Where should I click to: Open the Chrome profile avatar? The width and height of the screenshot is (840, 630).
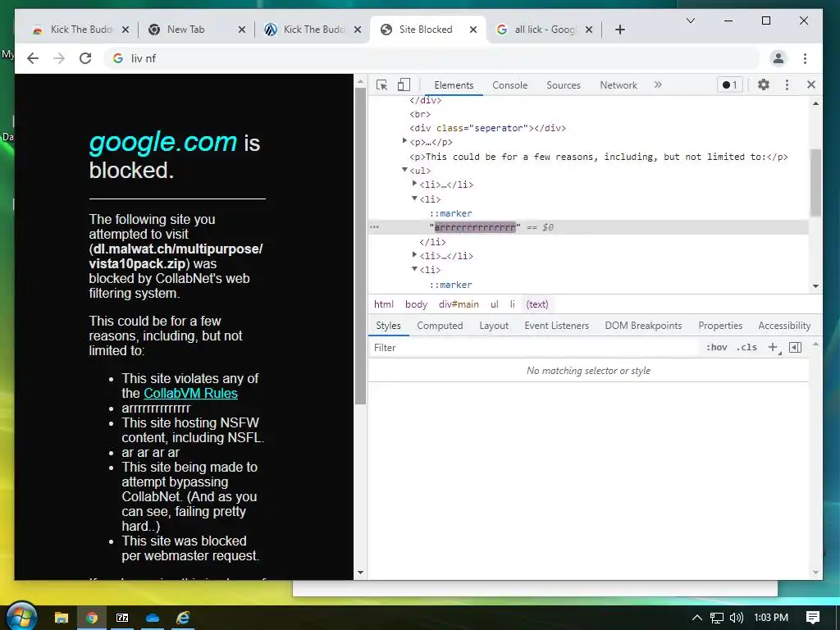pyautogui.click(x=778, y=58)
